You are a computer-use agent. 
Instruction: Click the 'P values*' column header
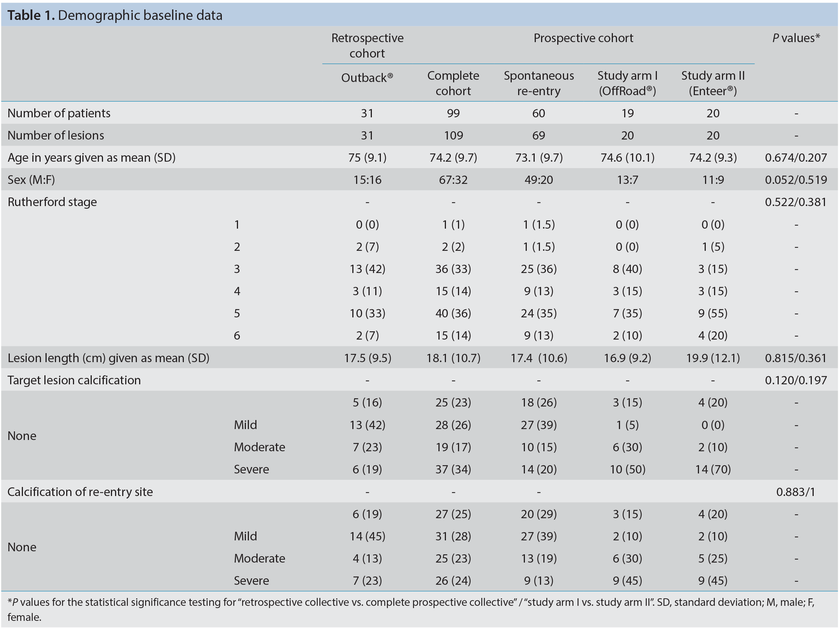click(796, 38)
